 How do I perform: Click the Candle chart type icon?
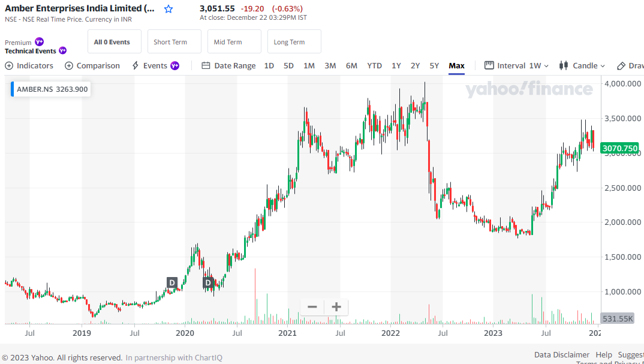click(x=564, y=65)
